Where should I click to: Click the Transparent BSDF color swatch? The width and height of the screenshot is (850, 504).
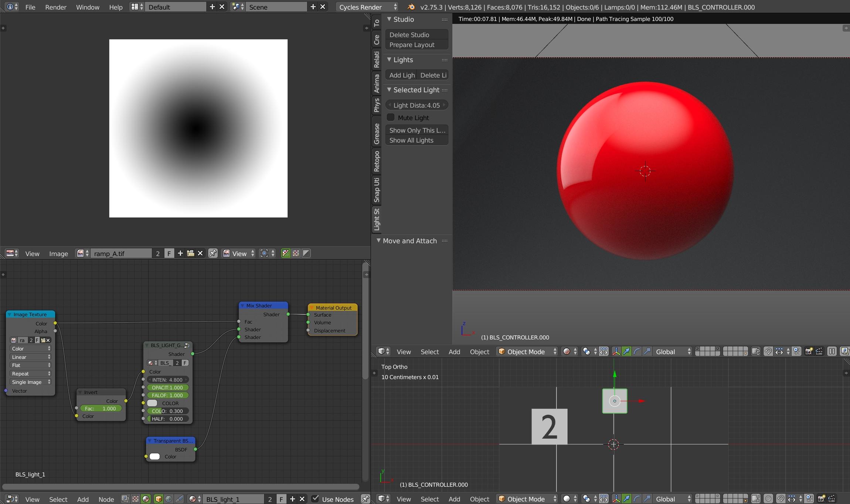(x=155, y=456)
